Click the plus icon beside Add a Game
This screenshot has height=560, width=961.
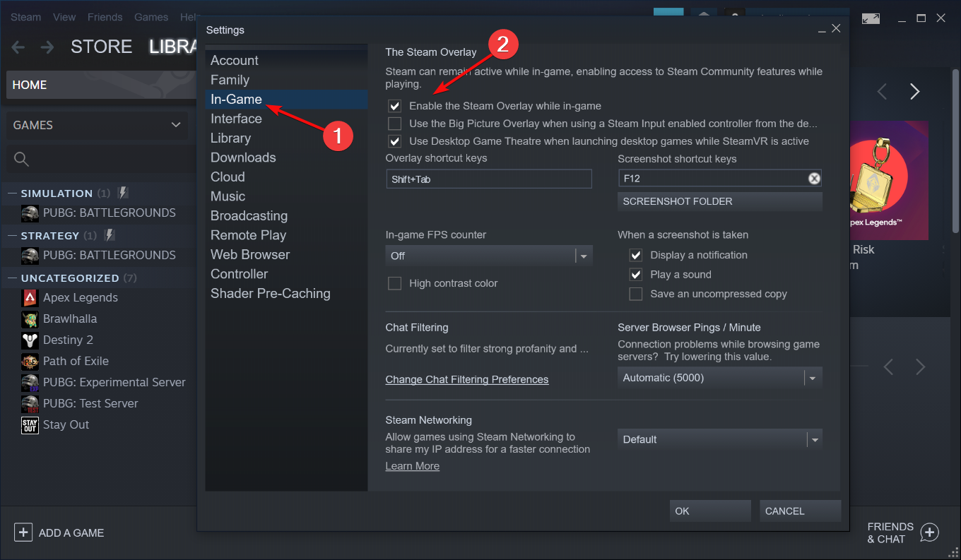click(x=23, y=532)
